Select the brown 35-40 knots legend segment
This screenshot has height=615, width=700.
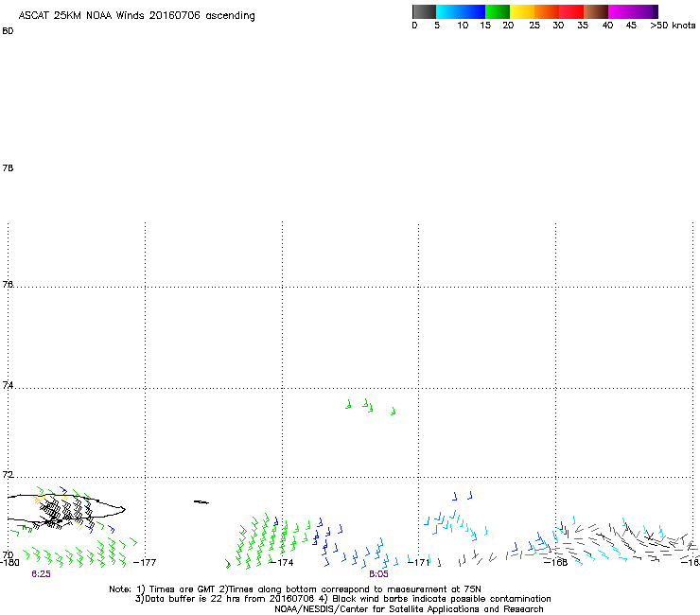click(x=596, y=11)
